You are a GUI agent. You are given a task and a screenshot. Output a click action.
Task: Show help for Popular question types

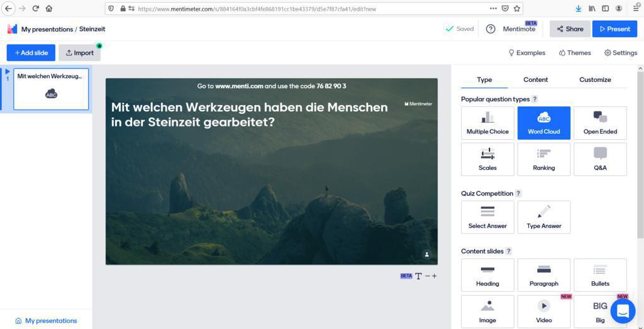(x=535, y=99)
